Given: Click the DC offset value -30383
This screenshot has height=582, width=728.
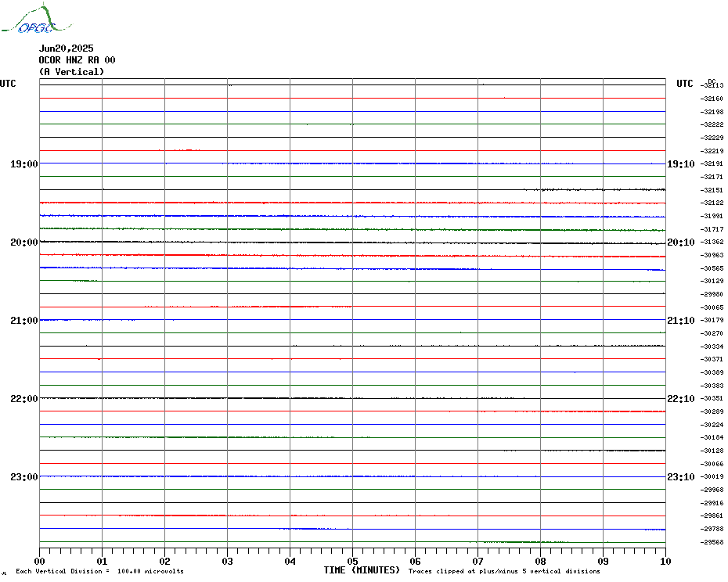Looking at the screenshot, I should (712, 386).
